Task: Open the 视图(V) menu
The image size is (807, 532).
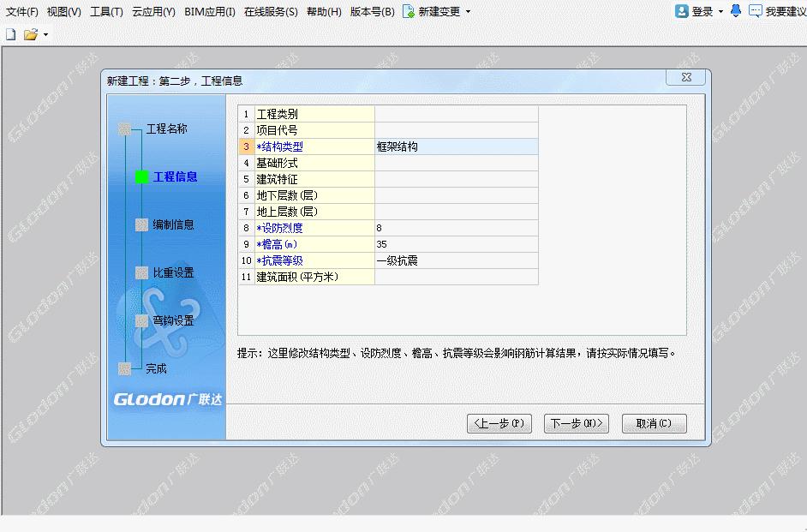Action: click(x=63, y=11)
